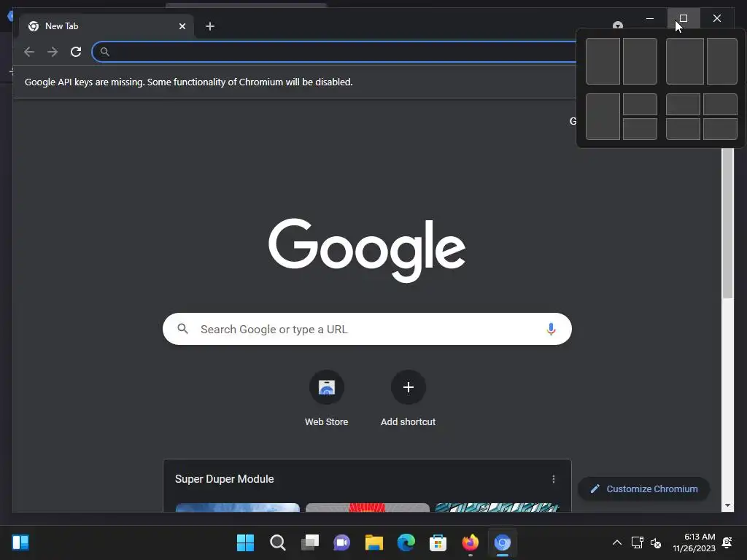Open the Windows Start menu

coord(245,542)
